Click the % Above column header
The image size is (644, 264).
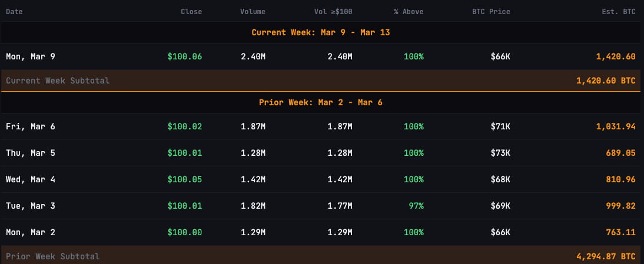(409, 12)
